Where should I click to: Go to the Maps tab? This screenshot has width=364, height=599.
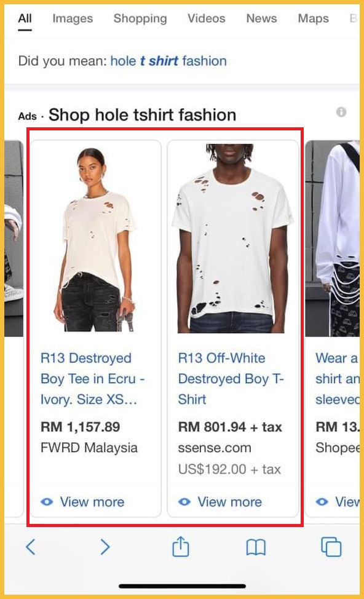[x=313, y=18]
